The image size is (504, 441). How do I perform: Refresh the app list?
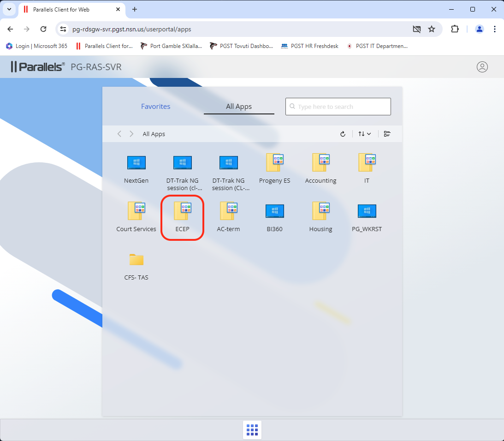click(x=343, y=134)
